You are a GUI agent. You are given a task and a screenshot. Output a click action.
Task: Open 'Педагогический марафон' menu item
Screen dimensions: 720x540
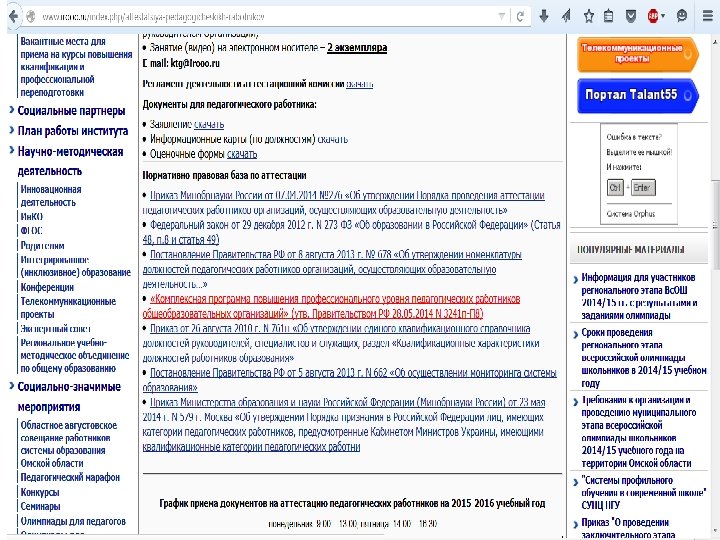(70, 478)
